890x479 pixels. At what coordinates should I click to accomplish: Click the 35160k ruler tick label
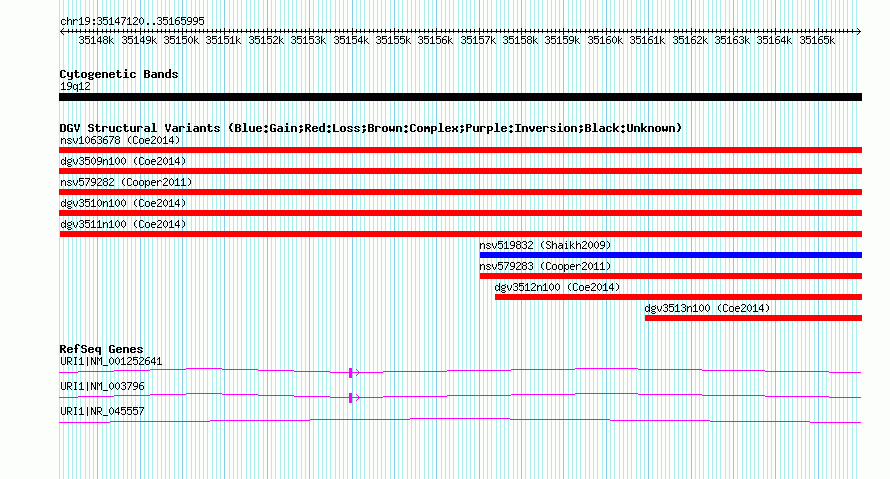pos(605,40)
